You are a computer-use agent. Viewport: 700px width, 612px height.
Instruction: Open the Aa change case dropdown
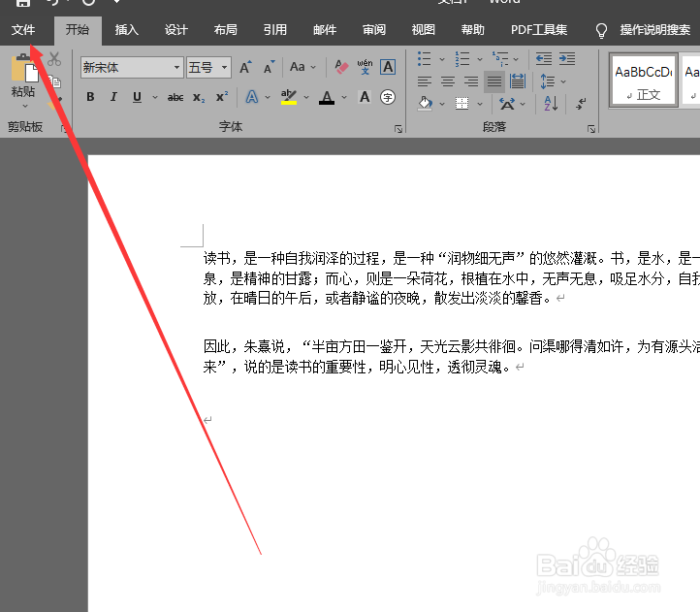coord(302,68)
